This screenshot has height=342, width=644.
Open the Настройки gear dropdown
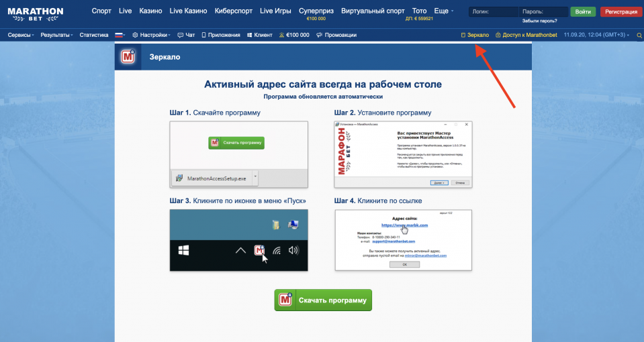(x=151, y=35)
